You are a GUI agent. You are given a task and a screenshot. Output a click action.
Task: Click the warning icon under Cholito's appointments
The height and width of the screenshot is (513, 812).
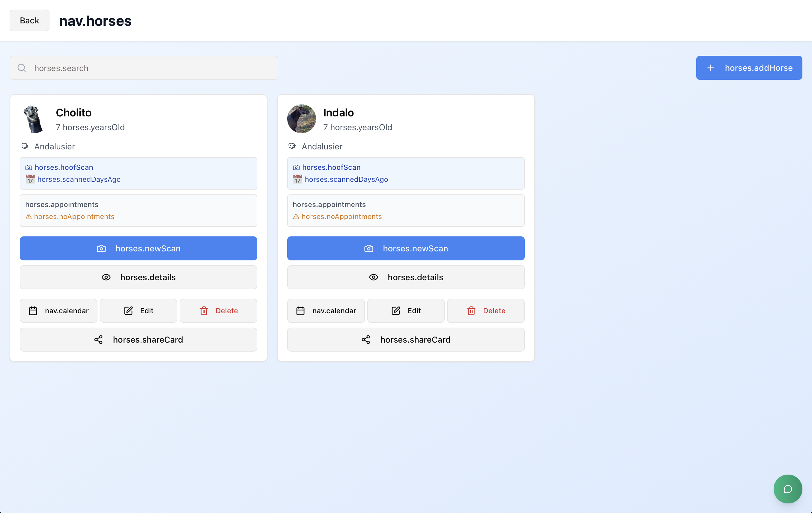pyautogui.click(x=29, y=217)
